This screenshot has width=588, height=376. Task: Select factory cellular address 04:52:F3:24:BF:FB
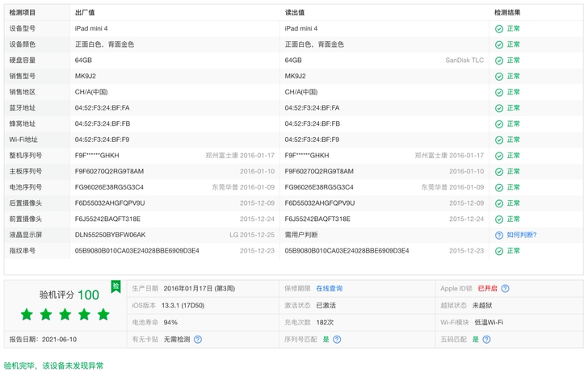103,123
